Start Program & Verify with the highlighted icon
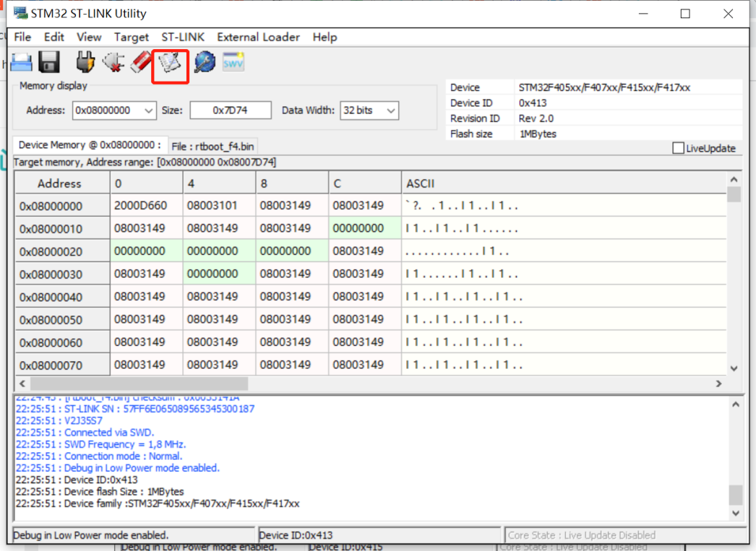This screenshot has height=551, width=756. pos(170,64)
